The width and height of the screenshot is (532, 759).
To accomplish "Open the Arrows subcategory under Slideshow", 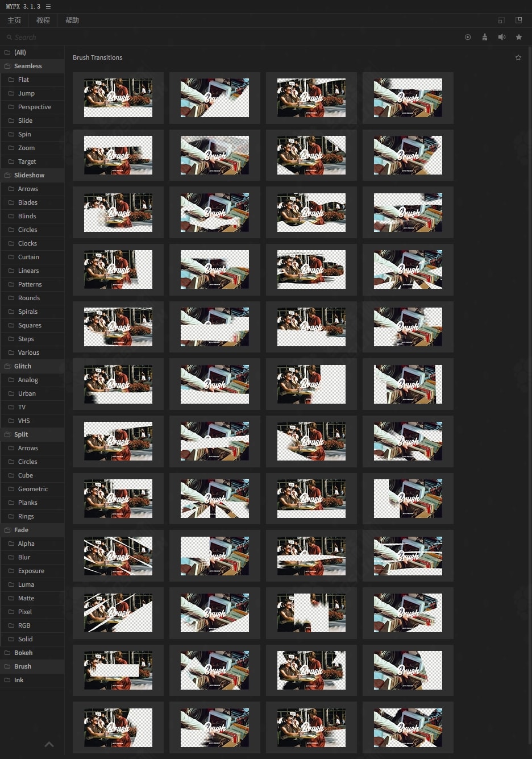I will [x=32, y=189].
